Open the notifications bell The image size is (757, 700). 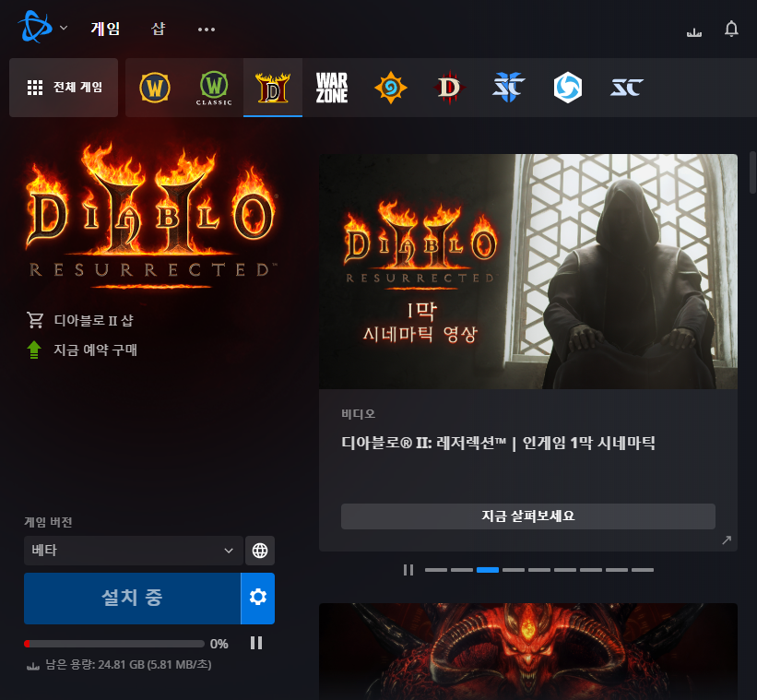[x=731, y=29]
